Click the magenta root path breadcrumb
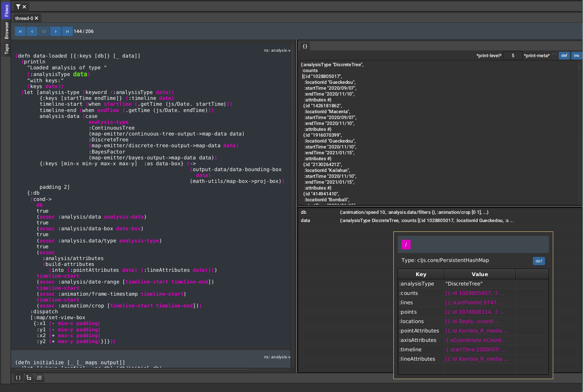The image size is (583, 392). click(406, 245)
